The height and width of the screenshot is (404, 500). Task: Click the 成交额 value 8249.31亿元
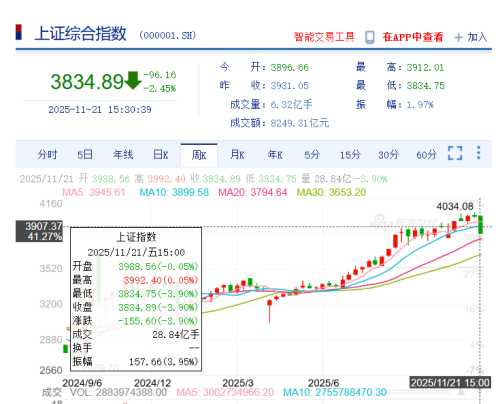point(300,123)
